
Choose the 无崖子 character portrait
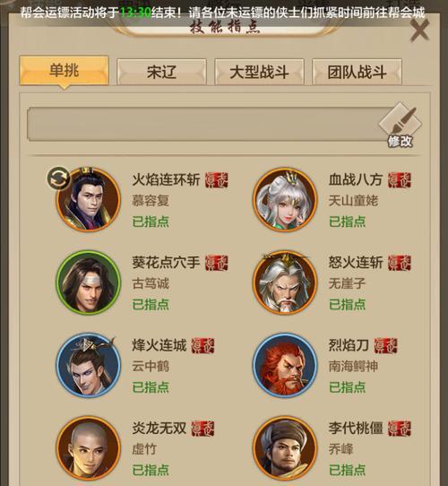point(285,282)
